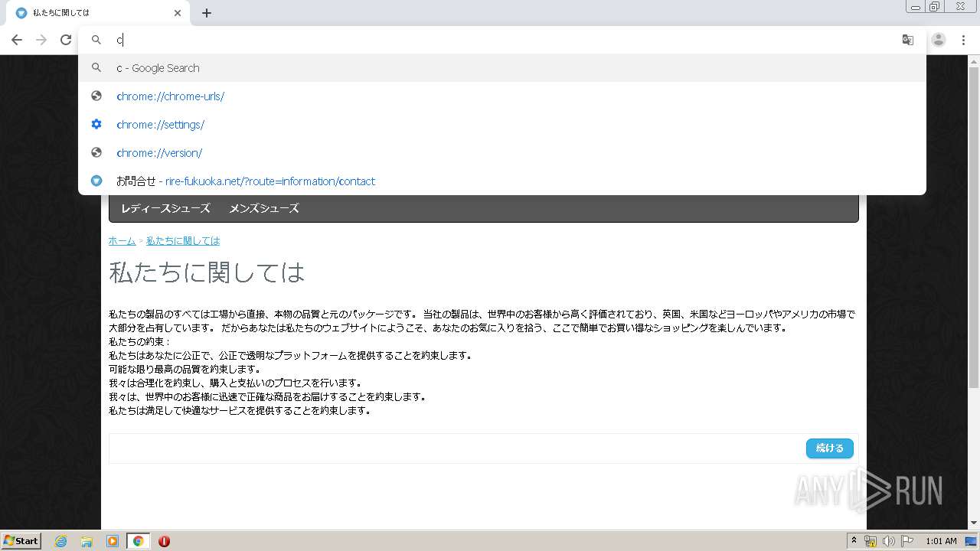This screenshot has width=980, height=551.
Task: Click the Action Center flag icon
Action: (x=906, y=541)
